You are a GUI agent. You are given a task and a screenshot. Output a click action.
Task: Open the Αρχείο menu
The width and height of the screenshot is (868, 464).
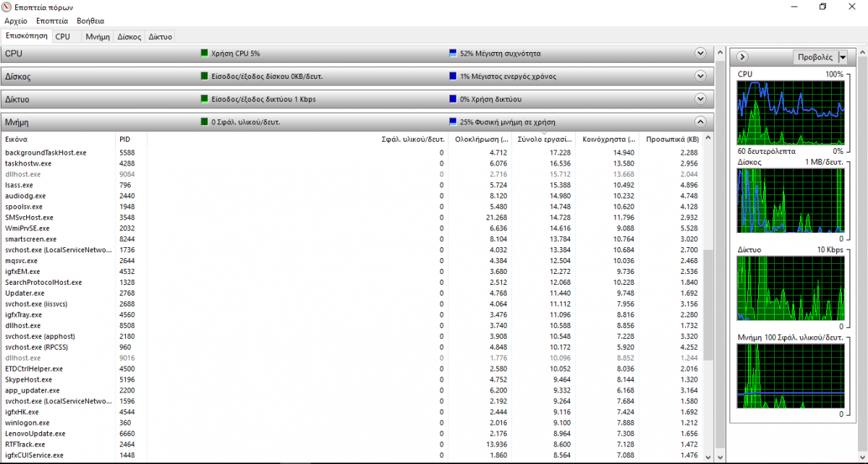pyautogui.click(x=16, y=21)
